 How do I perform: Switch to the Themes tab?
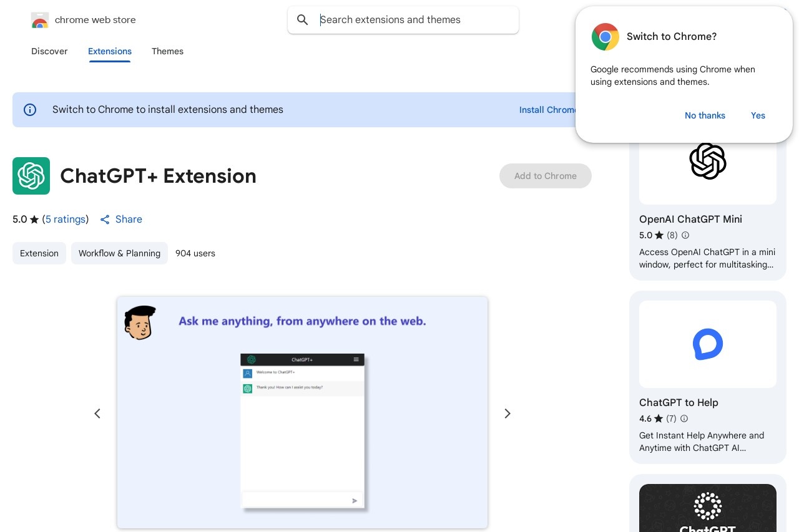point(167,51)
